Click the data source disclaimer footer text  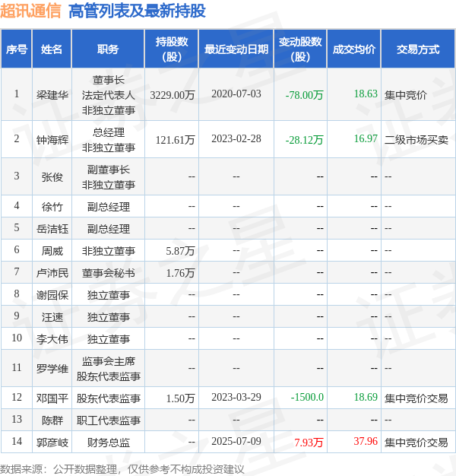point(122,469)
